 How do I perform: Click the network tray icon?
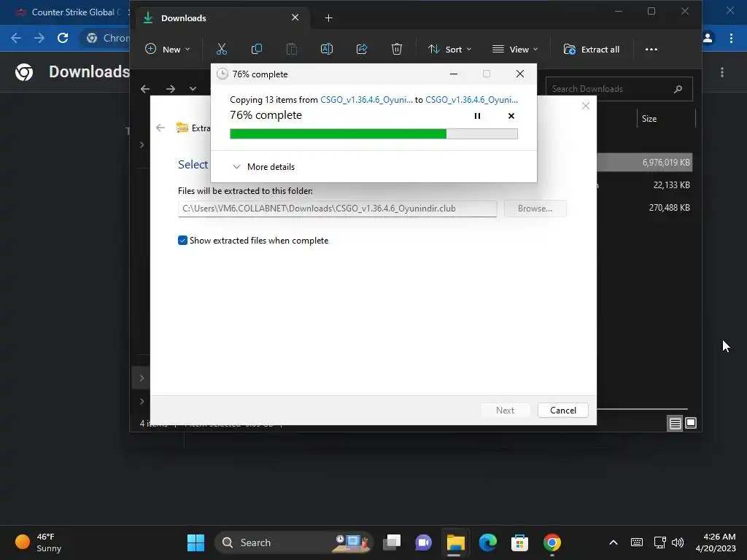[x=659, y=542]
